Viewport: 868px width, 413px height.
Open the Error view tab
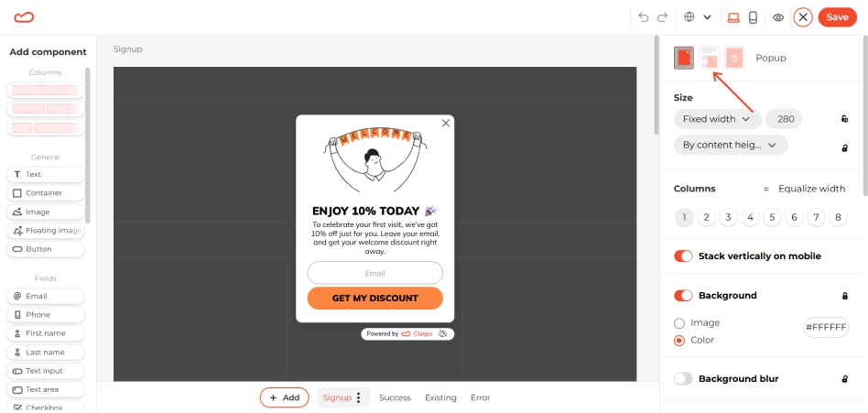(x=480, y=397)
